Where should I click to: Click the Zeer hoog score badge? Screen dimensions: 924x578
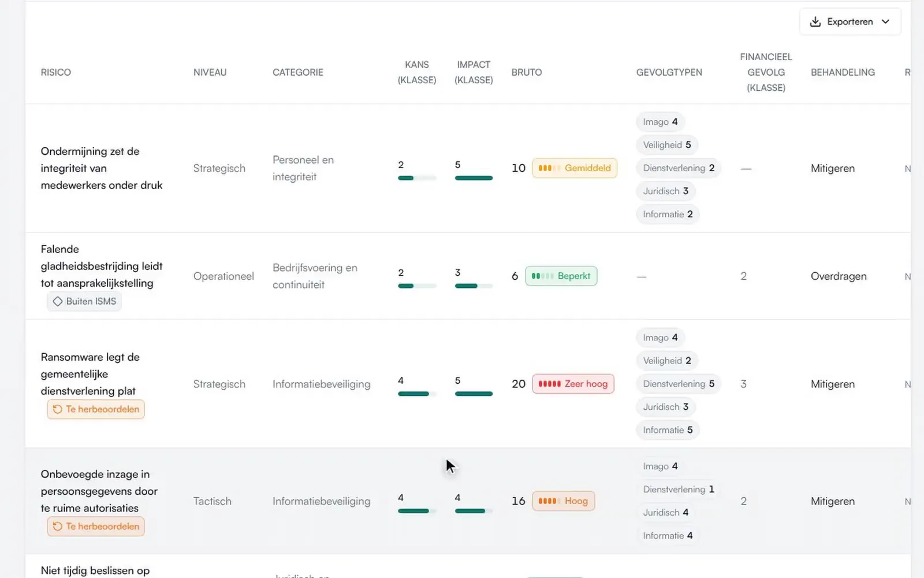(573, 384)
